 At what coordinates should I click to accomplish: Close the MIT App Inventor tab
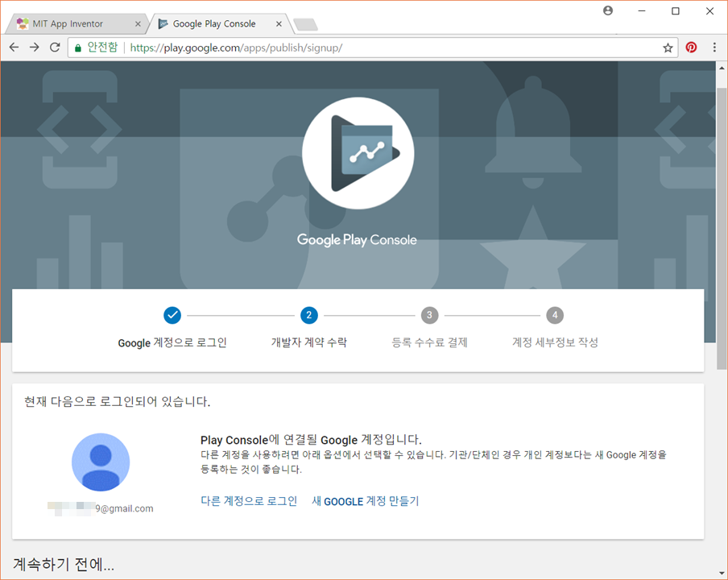(138, 23)
